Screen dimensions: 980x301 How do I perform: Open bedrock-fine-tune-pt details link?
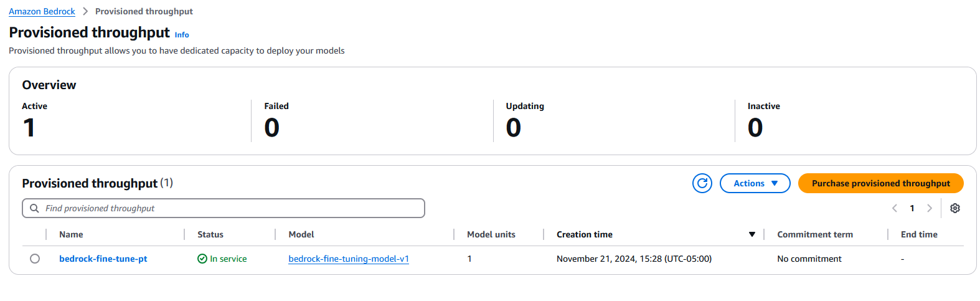pyautogui.click(x=103, y=259)
